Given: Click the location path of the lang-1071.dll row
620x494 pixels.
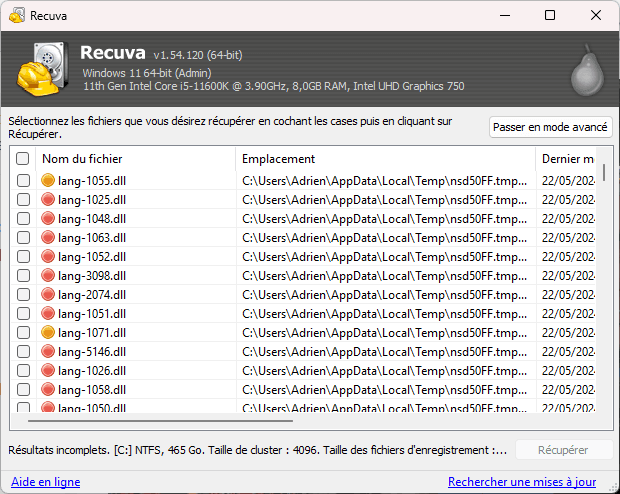Looking at the screenshot, I should pyautogui.click(x=385, y=333).
